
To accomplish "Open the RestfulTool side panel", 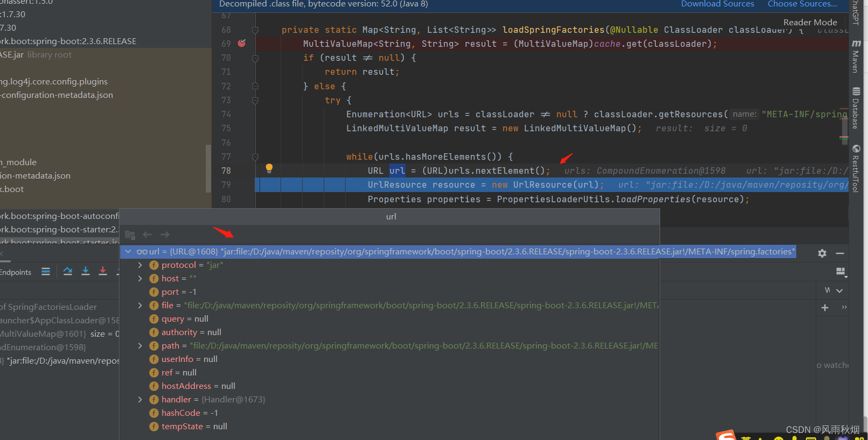I will tap(856, 168).
